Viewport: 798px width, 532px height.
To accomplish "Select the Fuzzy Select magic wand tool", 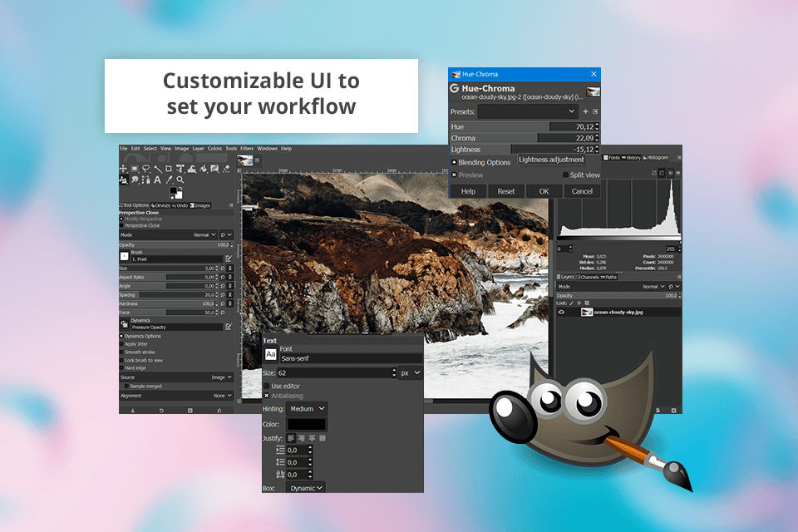I will pos(158,169).
